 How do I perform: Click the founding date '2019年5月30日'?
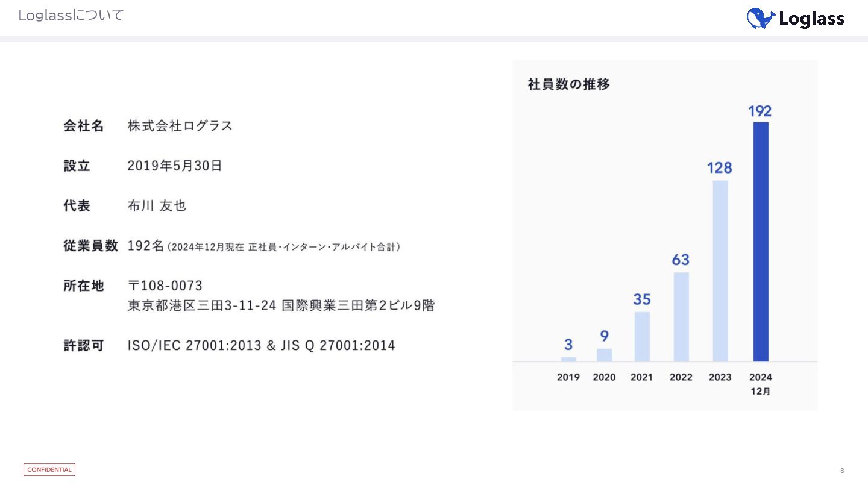[175, 166]
